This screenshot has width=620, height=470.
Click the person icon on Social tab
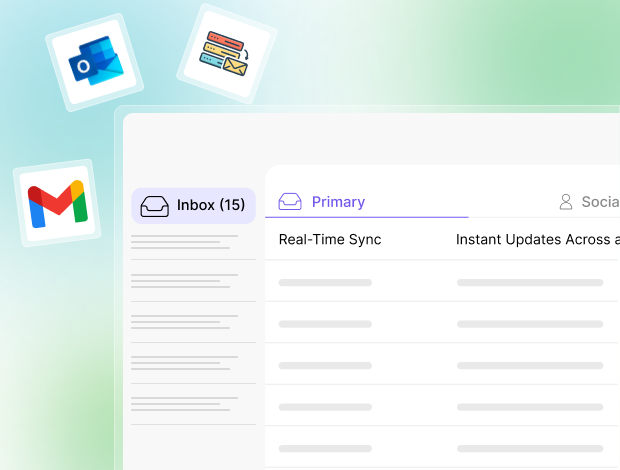pyautogui.click(x=566, y=202)
